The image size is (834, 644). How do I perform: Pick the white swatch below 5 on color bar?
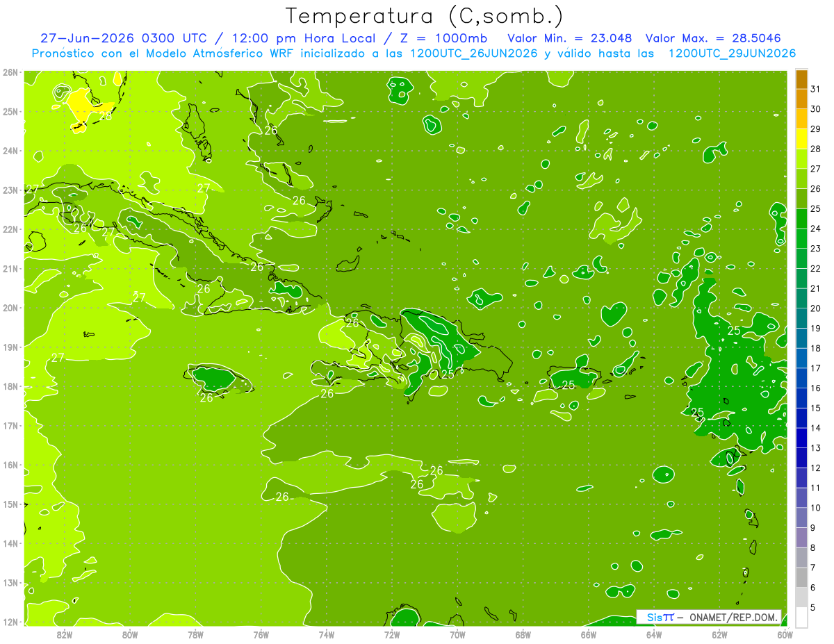pyautogui.click(x=801, y=618)
